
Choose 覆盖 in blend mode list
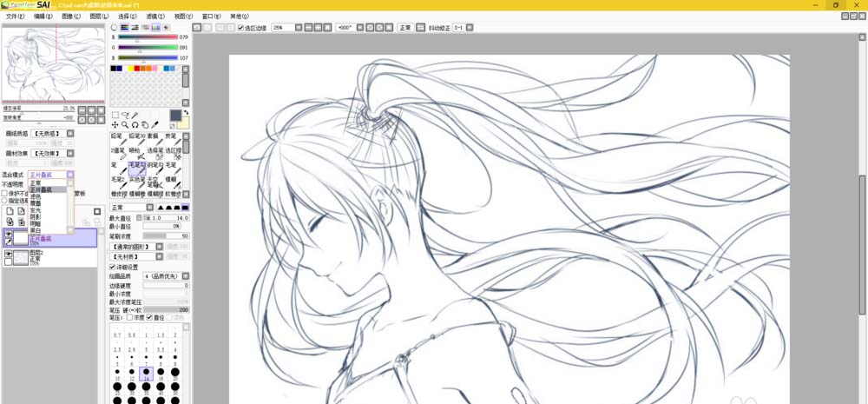pyautogui.click(x=47, y=203)
